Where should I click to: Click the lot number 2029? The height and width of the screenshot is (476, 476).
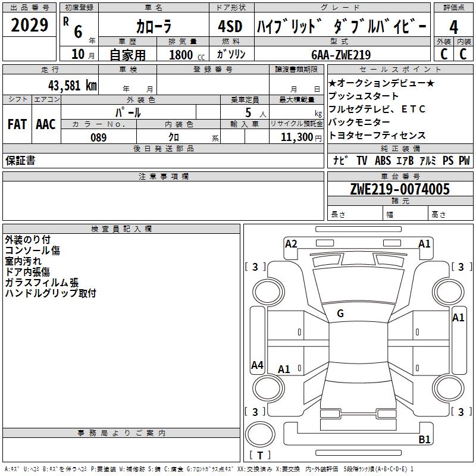[29, 25]
